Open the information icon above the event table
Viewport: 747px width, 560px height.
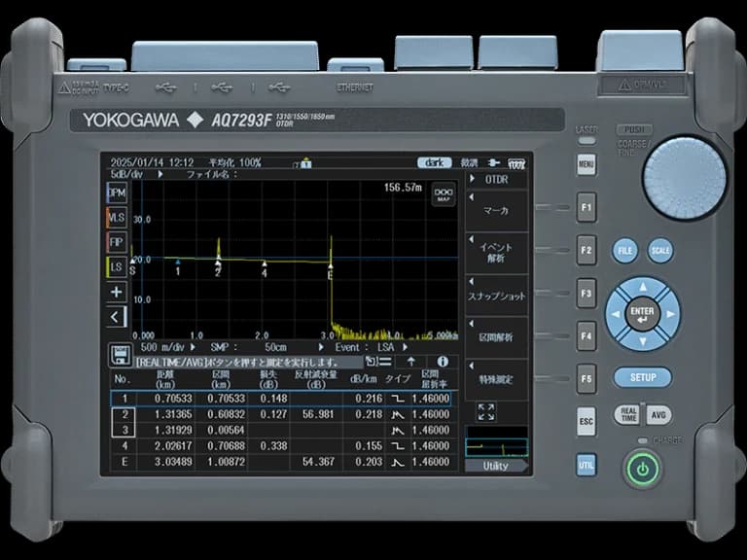coord(443,362)
